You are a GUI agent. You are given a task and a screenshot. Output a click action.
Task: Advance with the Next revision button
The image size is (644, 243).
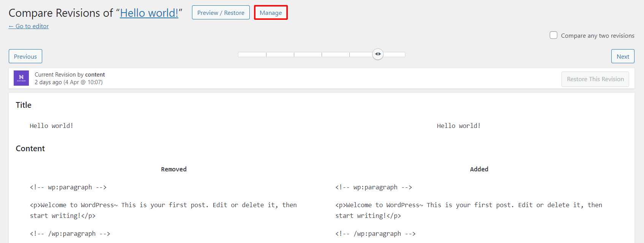[x=623, y=56]
